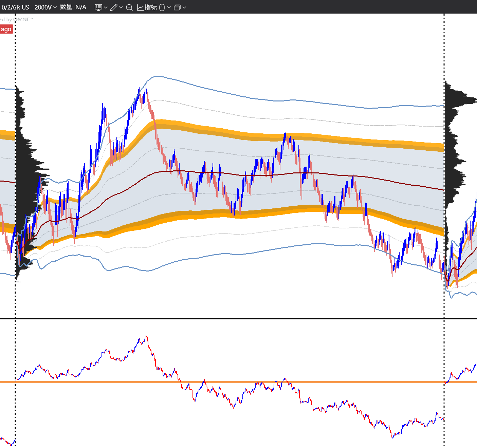This screenshot has width=477, height=448.
Task: Click the window layout icon
Action: point(177,7)
